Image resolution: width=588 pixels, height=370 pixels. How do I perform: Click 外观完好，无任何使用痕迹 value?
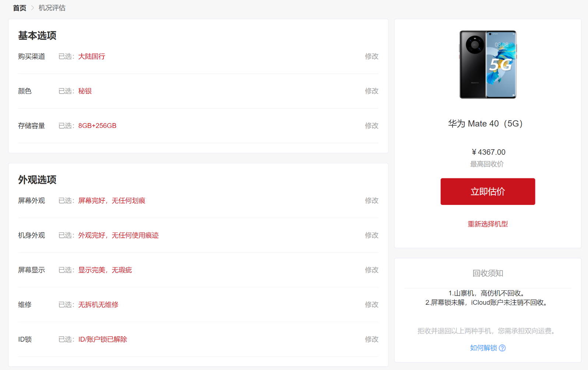tap(118, 235)
